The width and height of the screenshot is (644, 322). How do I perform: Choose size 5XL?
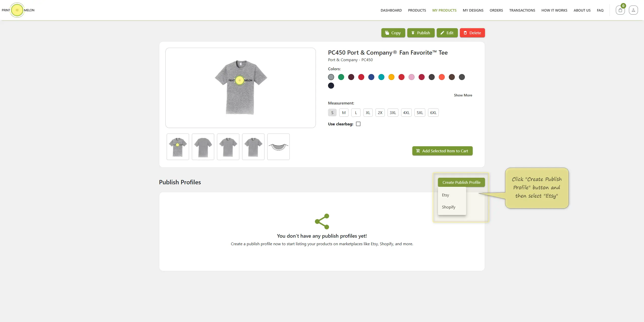(420, 113)
